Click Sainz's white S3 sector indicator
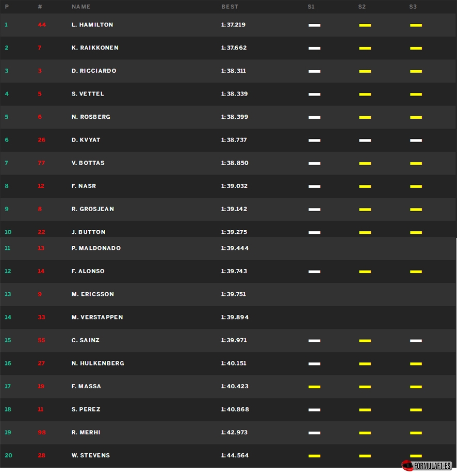The image size is (457, 476). [x=416, y=341]
